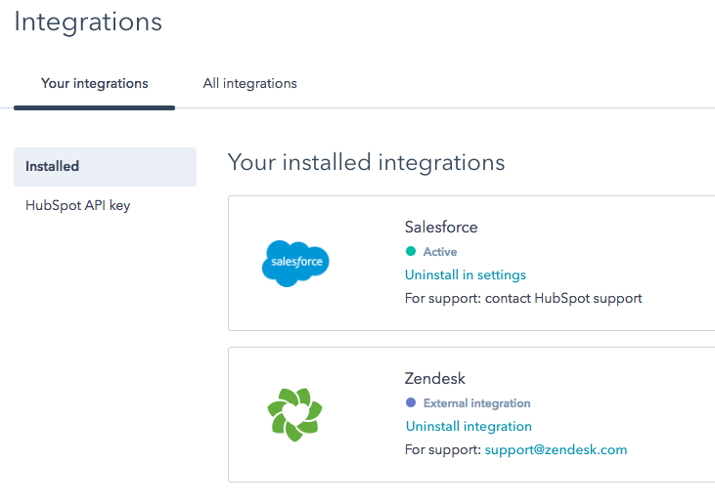Open the Installed sidebar section
The width and height of the screenshot is (715, 504).
pyautogui.click(x=105, y=166)
